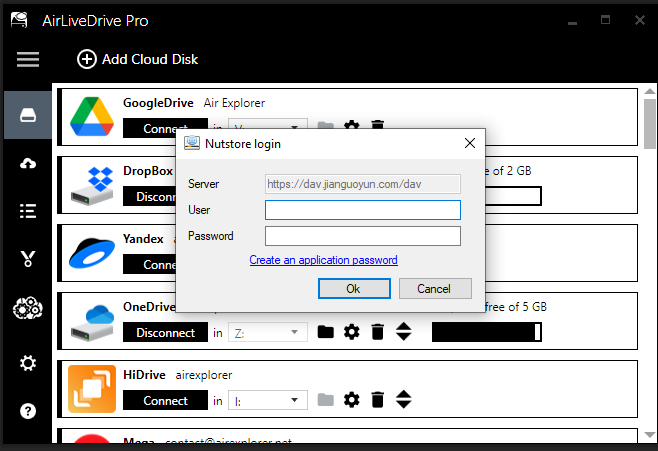Click Ok in Nutstore login dialog
658x451 pixels.
[x=354, y=289]
